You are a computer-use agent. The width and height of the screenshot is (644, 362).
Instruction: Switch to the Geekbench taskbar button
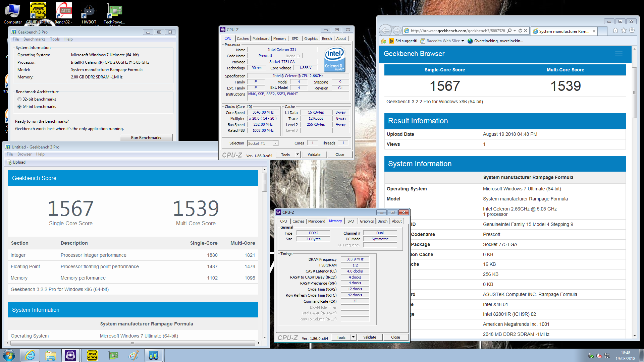(154, 355)
